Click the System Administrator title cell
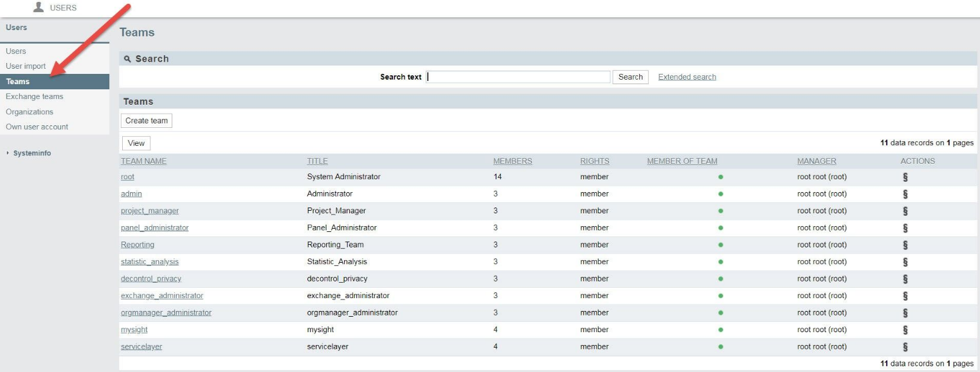 344,177
